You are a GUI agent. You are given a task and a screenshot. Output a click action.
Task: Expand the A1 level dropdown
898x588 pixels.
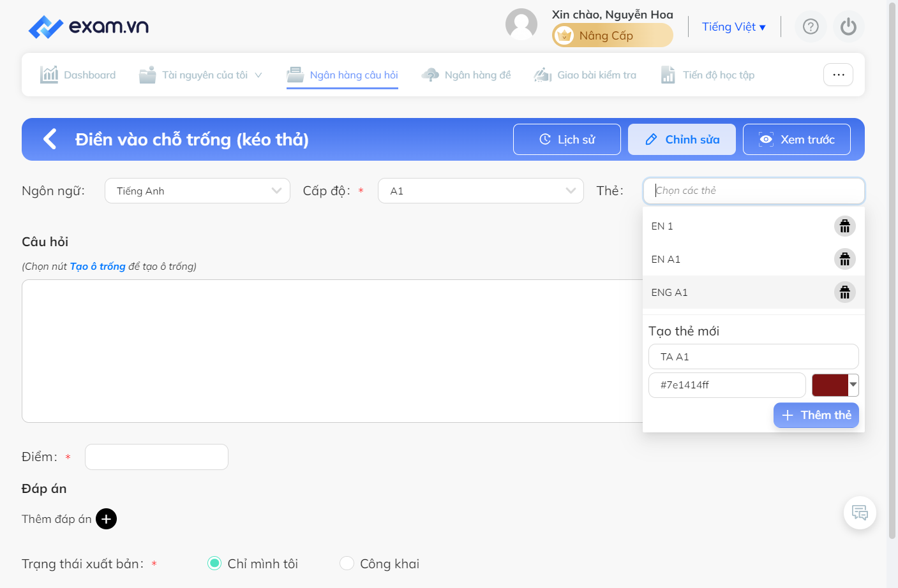coord(481,191)
